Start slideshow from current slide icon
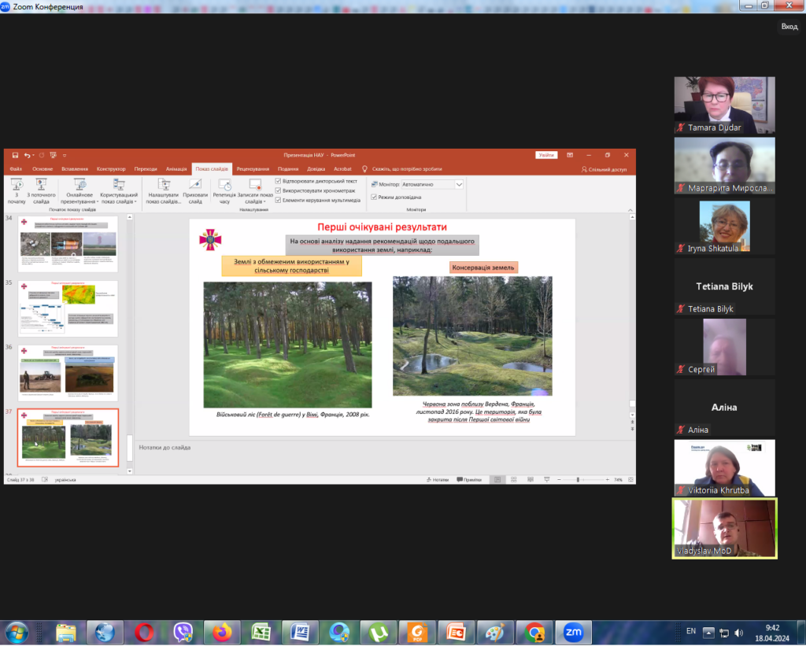Image resolution: width=806 pixels, height=672 pixels. [x=42, y=184]
